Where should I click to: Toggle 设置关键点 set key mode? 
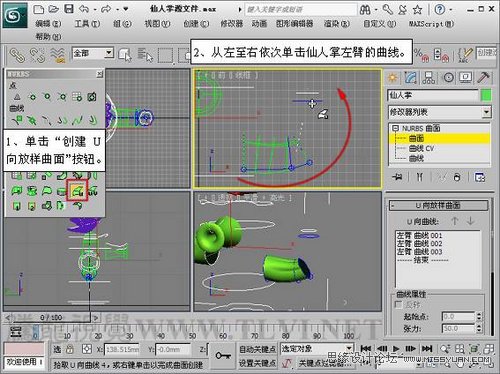257,363
